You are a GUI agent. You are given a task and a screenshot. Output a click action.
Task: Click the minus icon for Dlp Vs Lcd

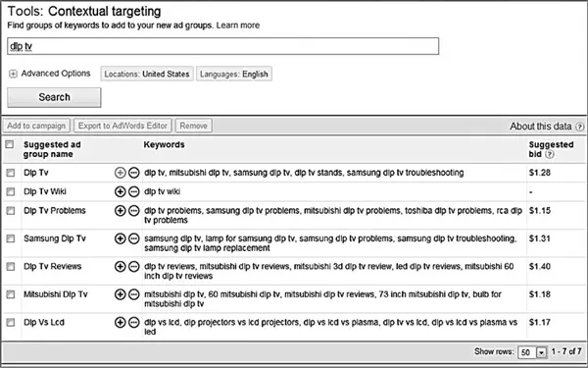134,322
